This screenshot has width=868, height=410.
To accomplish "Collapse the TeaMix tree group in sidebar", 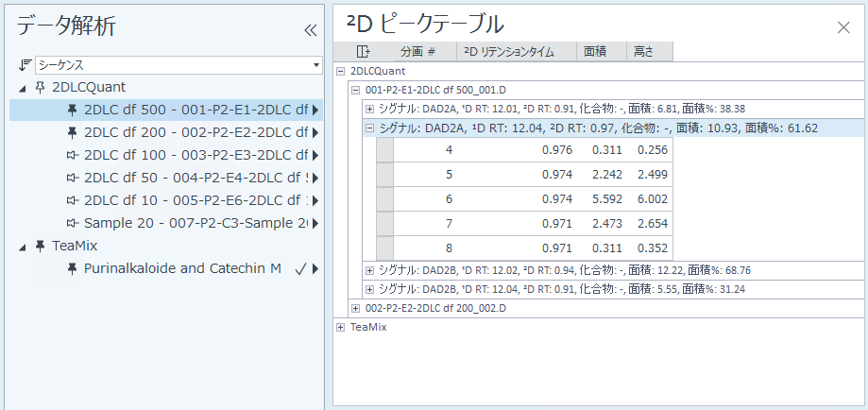I will [x=22, y=248].
